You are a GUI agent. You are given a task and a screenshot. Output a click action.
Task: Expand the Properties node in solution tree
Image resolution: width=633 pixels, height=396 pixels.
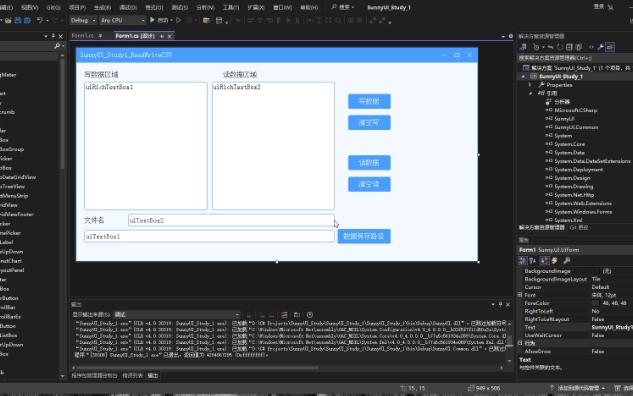[530, 85]
